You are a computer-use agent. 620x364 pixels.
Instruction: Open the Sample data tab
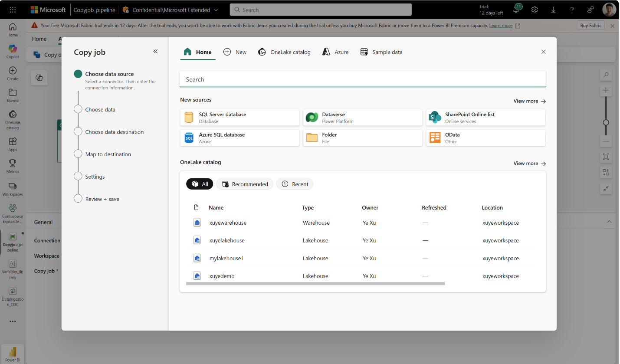pos(381,52)
